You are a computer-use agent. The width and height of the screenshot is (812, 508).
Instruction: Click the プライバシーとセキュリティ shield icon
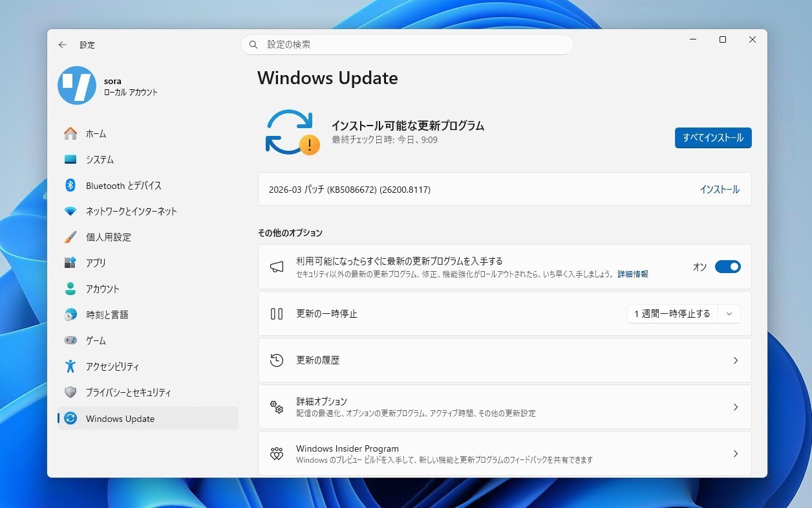point(70,392)
